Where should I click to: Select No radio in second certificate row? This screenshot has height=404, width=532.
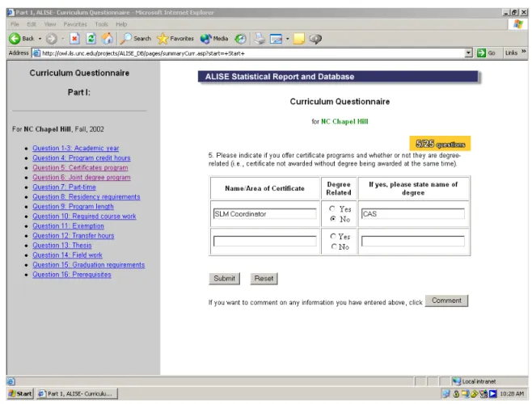(334, 246)
